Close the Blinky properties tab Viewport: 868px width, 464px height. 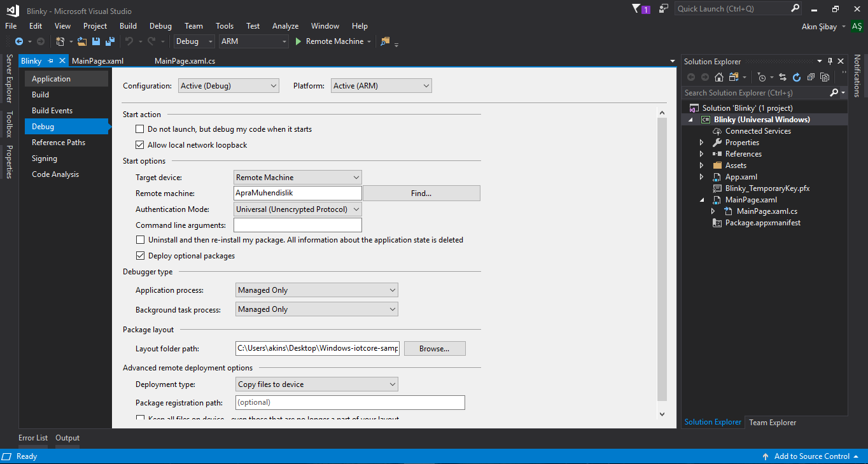[x=62, y=61]
